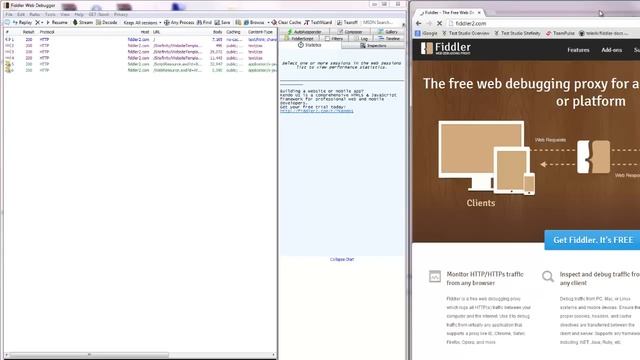Image resolution: width=640 pixels, height=360 pixels.
Task: Open the Add-ons nav item on website
Action: tap(611, 50)
